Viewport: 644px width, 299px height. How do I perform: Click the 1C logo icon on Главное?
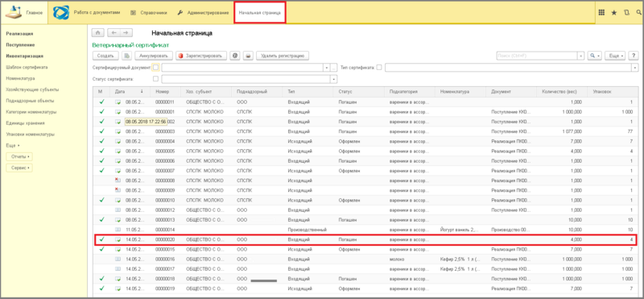point(14,13)
